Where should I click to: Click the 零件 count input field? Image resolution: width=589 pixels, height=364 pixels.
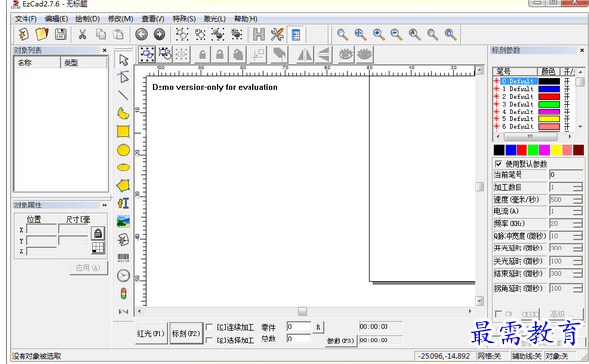click(x=298, y=327)
